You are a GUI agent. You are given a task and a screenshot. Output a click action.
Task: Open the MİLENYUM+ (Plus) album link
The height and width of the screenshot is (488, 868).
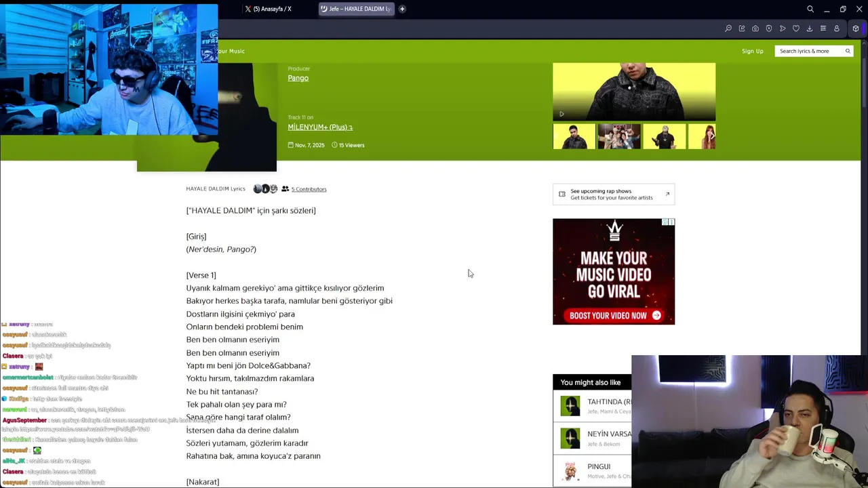point(320,127)
